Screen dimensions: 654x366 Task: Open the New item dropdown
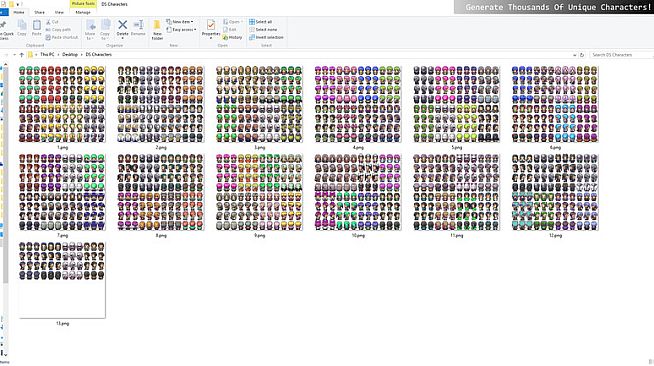180,22
